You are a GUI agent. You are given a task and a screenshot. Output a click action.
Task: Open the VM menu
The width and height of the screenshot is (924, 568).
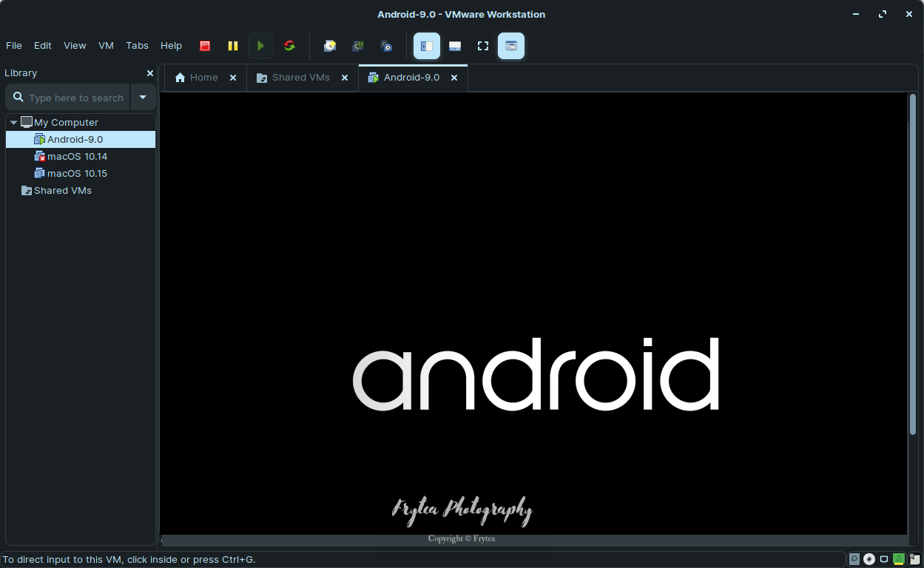106,45
